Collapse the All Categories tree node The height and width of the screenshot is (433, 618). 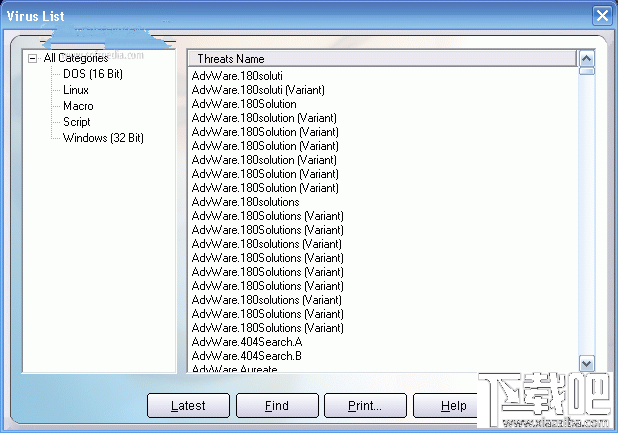click(x=32, y=59)
